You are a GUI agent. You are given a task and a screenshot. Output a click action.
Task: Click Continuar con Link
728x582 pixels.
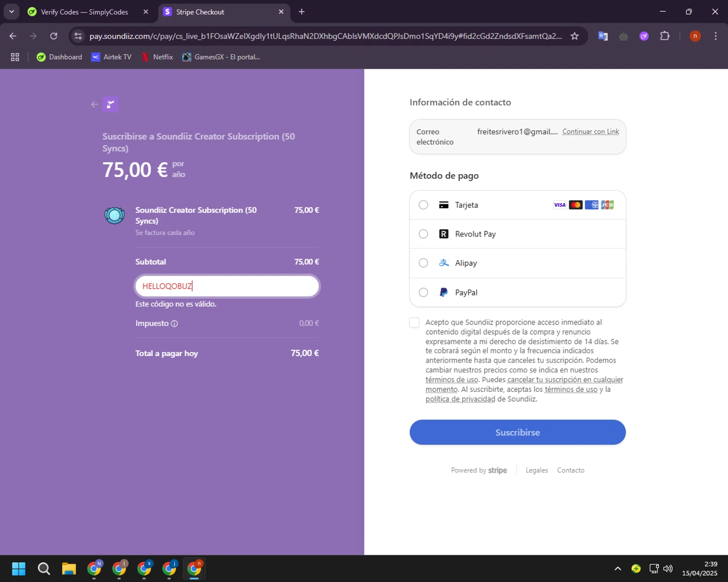click(x=591, y=131)
